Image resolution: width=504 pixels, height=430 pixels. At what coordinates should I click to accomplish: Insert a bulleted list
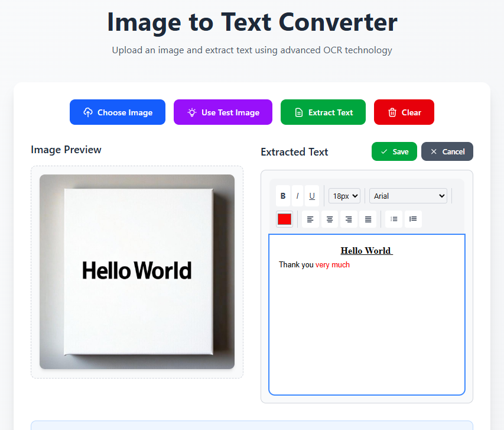(394, 219)
